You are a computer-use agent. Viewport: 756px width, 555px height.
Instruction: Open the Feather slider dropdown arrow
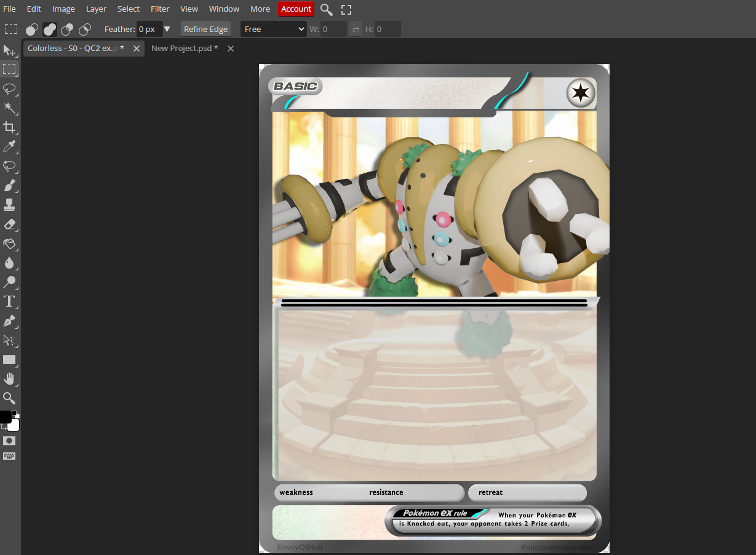(167, 29)
